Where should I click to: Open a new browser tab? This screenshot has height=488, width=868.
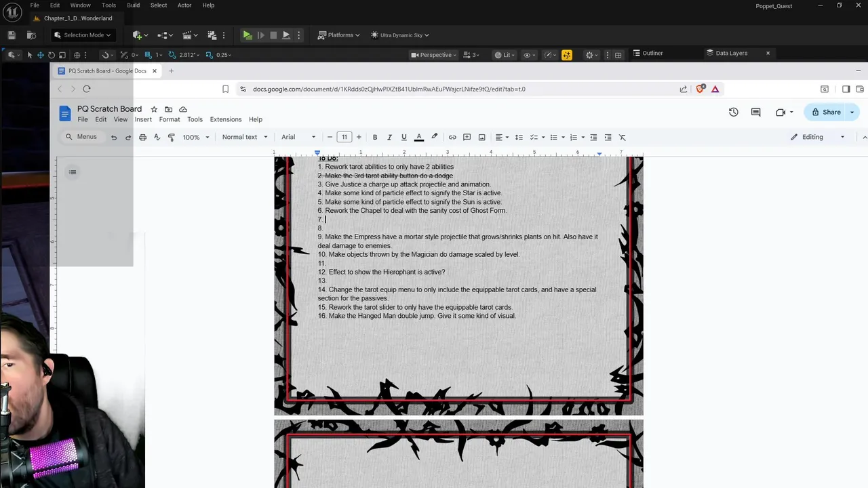tap(171, 71)
